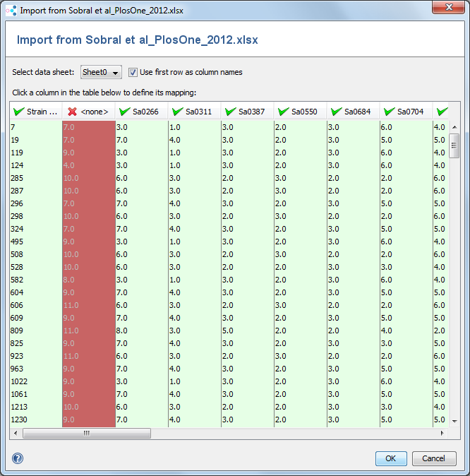Click the scroll up arrow of table
The height and width of the screenshot is (476, 470).
pyautogui.click(x=454, y=127)
